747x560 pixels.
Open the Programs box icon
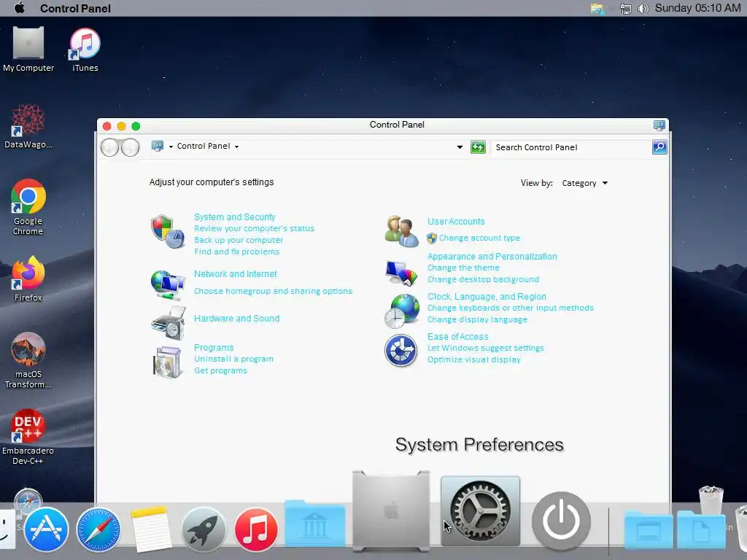coord(167,362)
